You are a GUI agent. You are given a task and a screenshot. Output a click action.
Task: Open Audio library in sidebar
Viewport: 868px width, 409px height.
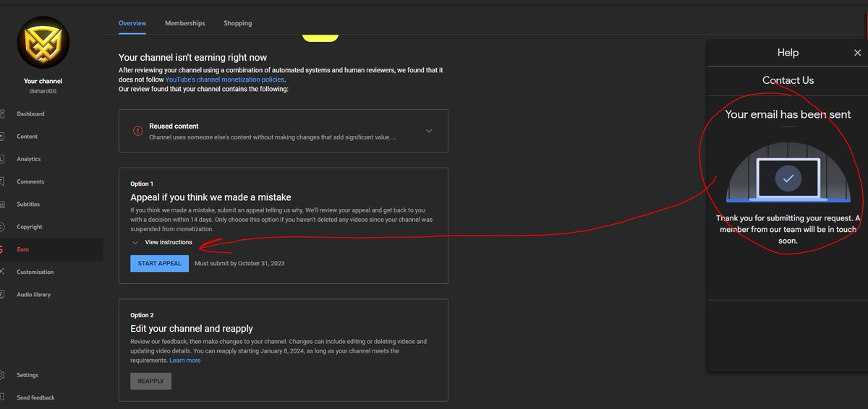pos(34,295)
